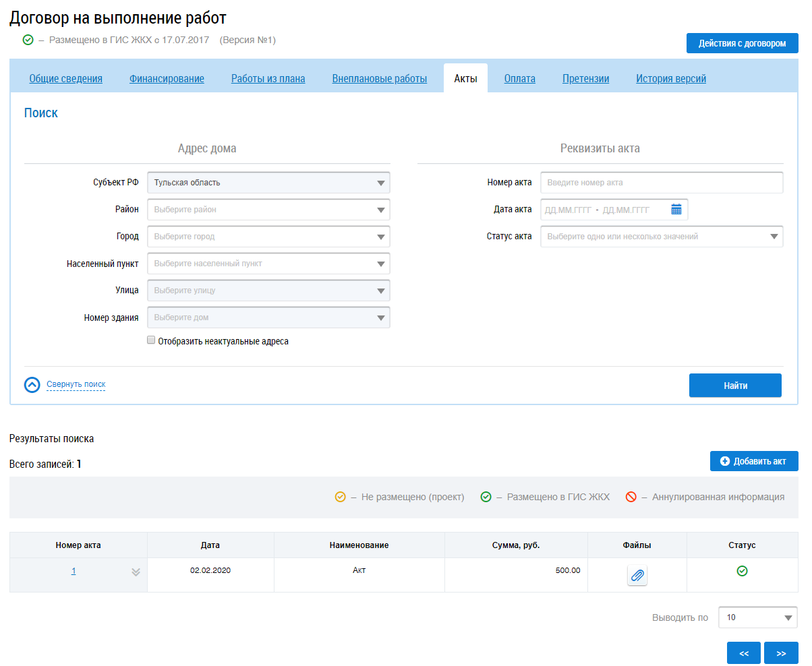Open the Действия с договором button

[742, 43]
